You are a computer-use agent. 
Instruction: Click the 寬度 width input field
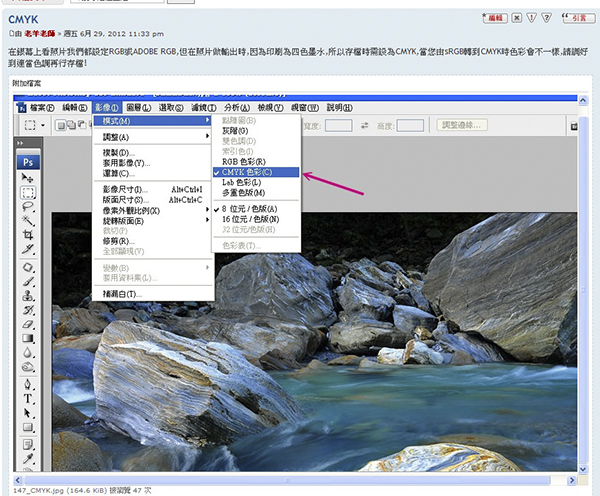[339, 125]
